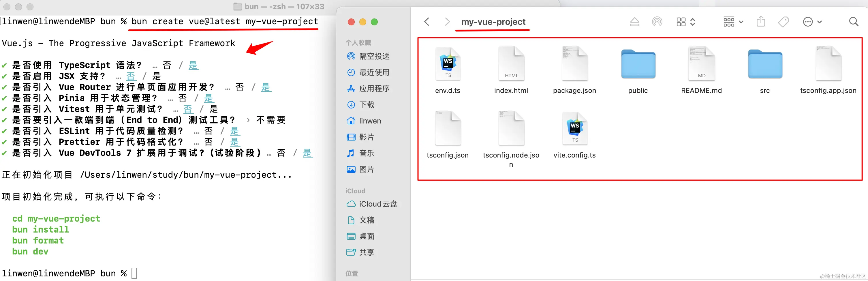868x281 pixels.
Task: Click the Terminal title 'bun — -zsh — 107×33'
Action: (284, 6)
